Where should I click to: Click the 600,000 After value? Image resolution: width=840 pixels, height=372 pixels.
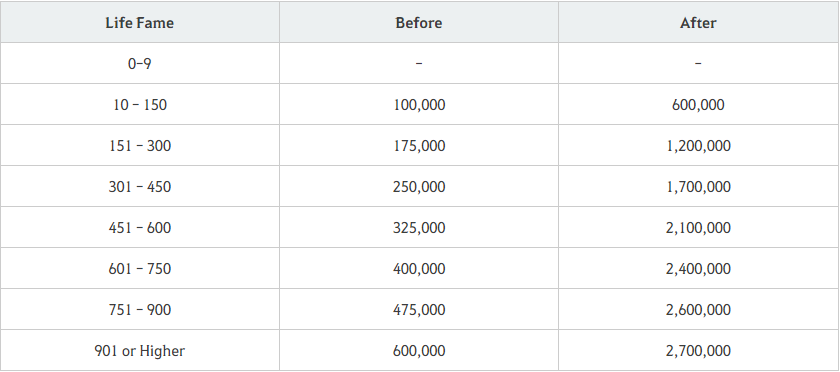point(699,105)
